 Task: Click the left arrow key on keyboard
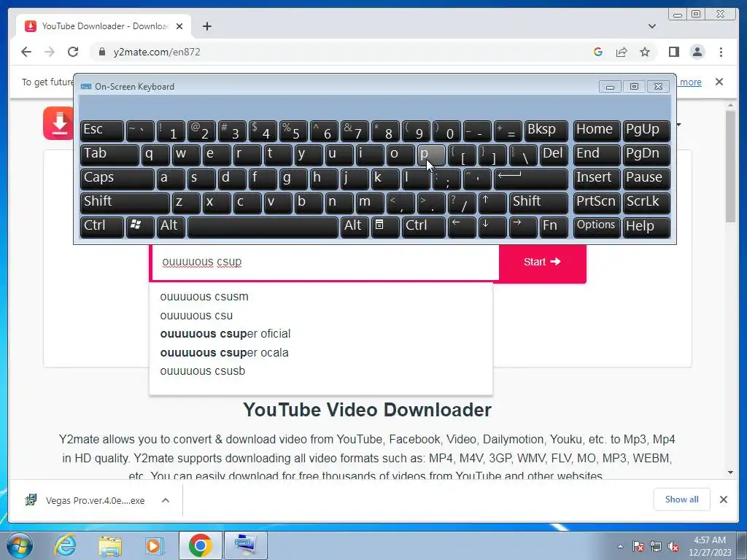[x=462, y=227]
